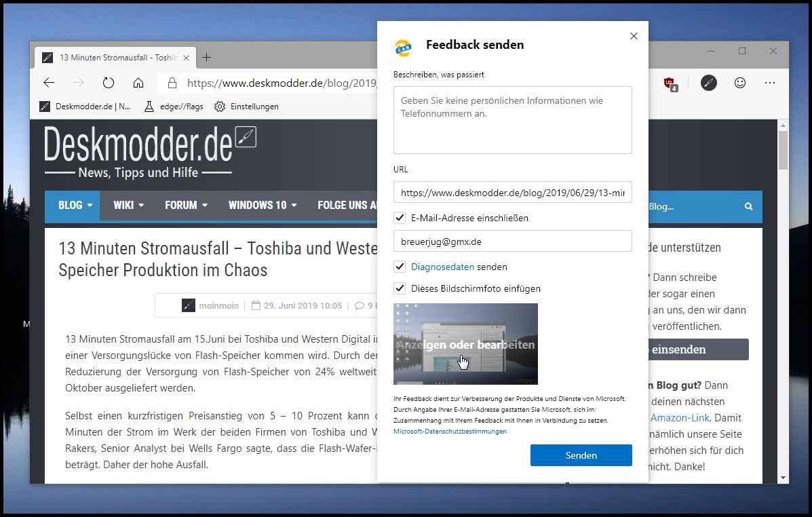Open the screenshot thumbnail to edit
Screen dimensions: 812x517
tap(465, 344)
